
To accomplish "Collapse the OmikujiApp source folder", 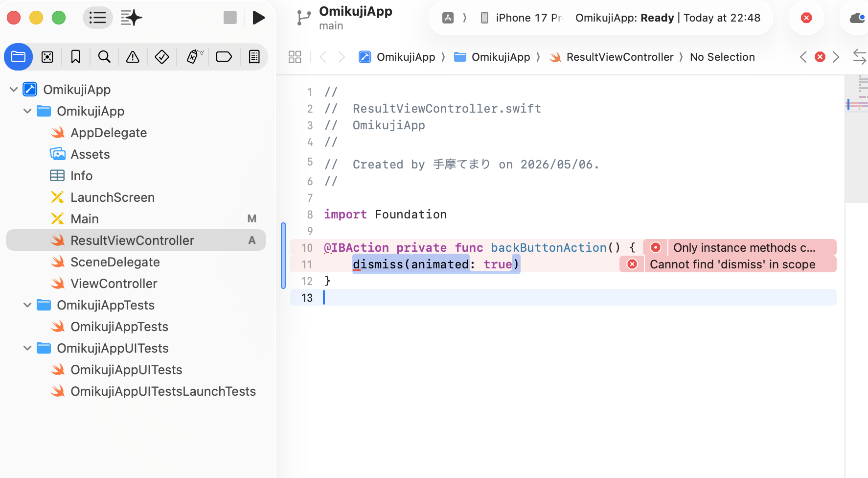I will (x=27, y=111).
